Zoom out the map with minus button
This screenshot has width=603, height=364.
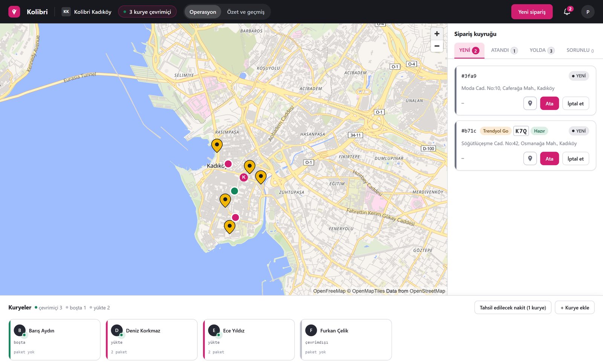click(x=437, y=46)
